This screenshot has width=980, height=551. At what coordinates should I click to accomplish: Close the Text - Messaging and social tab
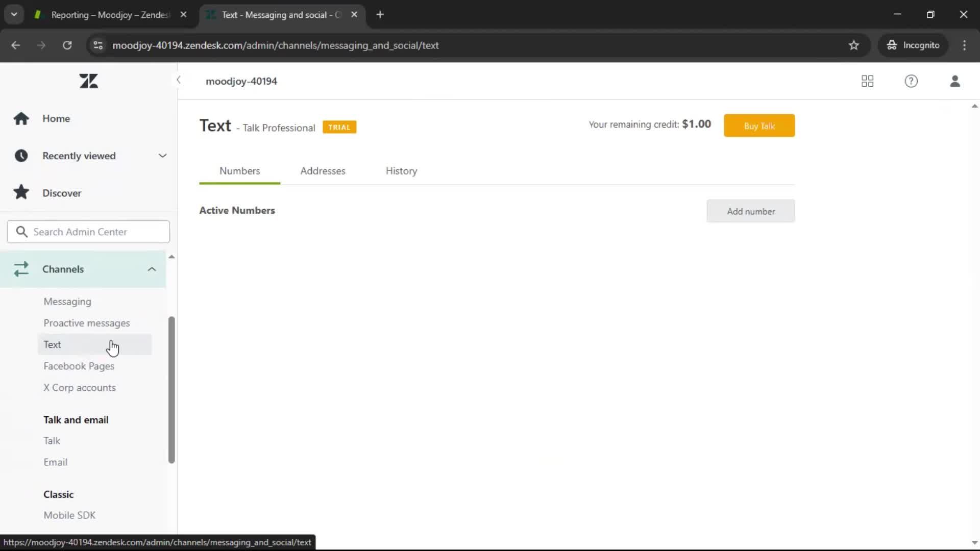354,15
